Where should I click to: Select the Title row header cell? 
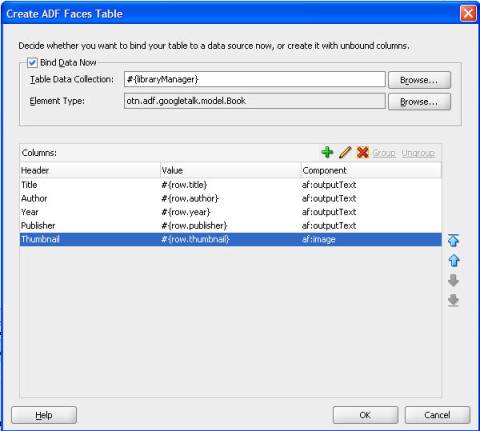90,185
